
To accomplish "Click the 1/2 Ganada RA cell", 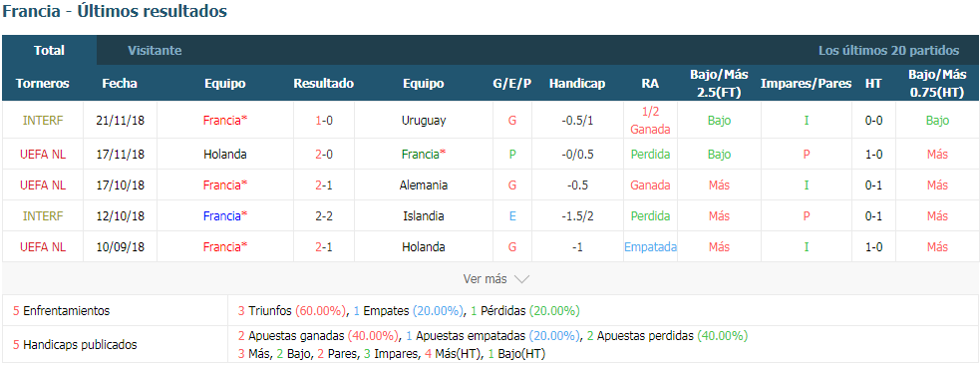I will coord(650,121).
